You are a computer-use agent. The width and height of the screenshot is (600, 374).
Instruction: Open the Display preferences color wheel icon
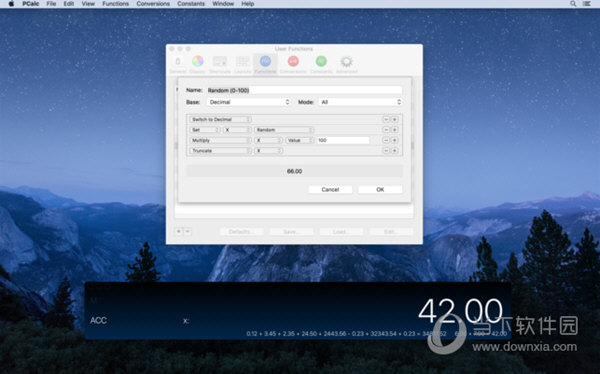tap(197, 61)
